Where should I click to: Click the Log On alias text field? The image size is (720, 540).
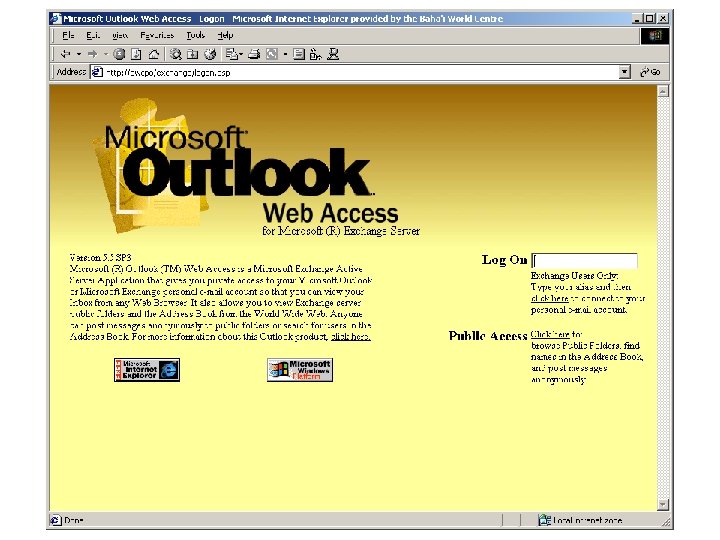tap(584, 260)
